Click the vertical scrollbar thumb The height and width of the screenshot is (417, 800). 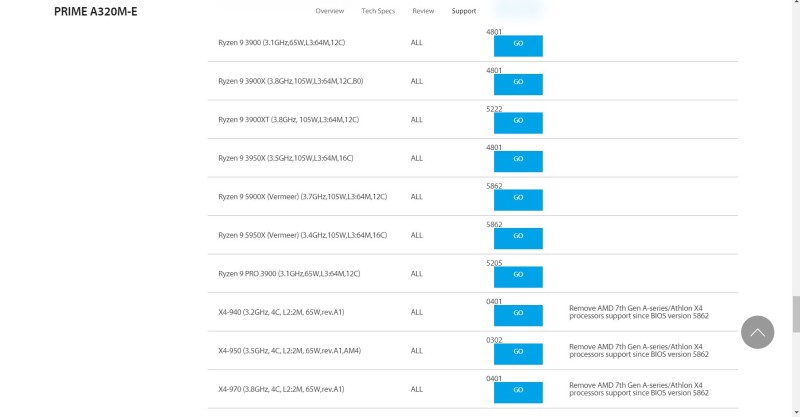click(x=796, y=314)
